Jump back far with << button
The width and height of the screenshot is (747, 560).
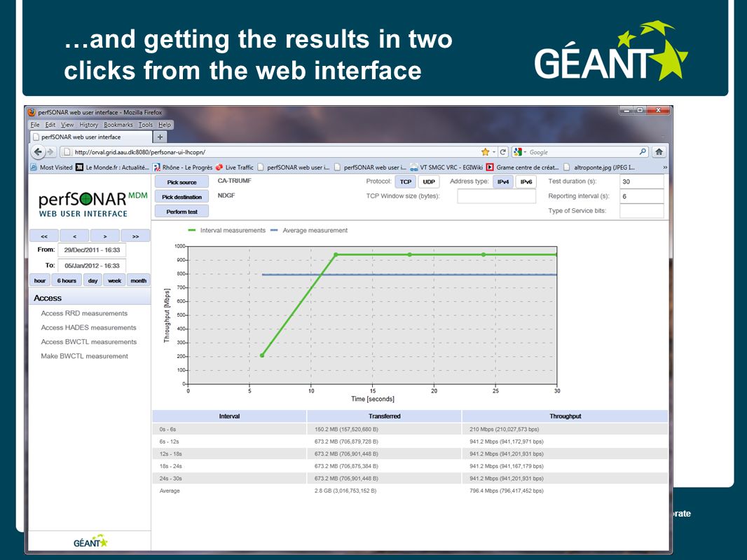[x=44, y=236]
